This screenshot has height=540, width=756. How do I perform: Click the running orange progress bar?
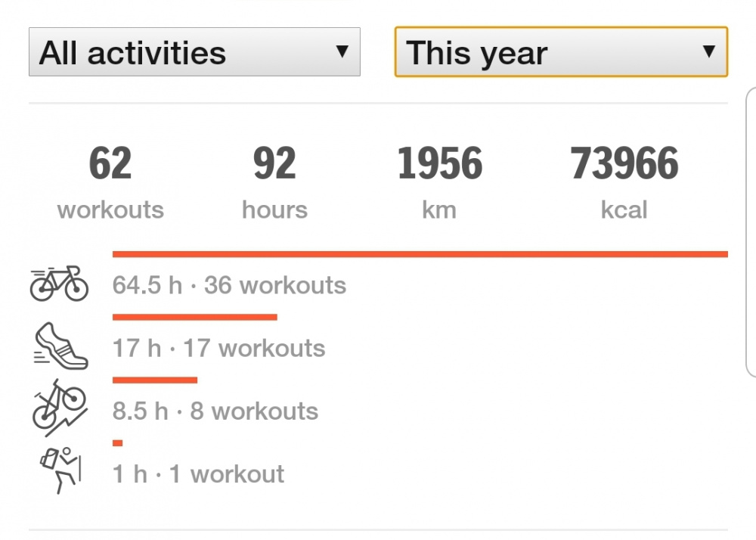tap(194, 317)
